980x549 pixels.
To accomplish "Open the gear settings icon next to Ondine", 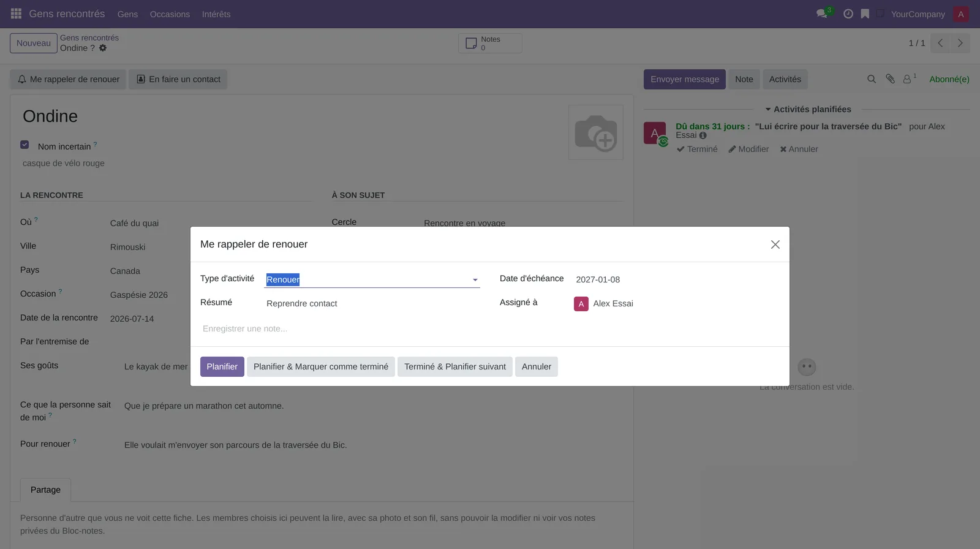I will coord(103,48).
